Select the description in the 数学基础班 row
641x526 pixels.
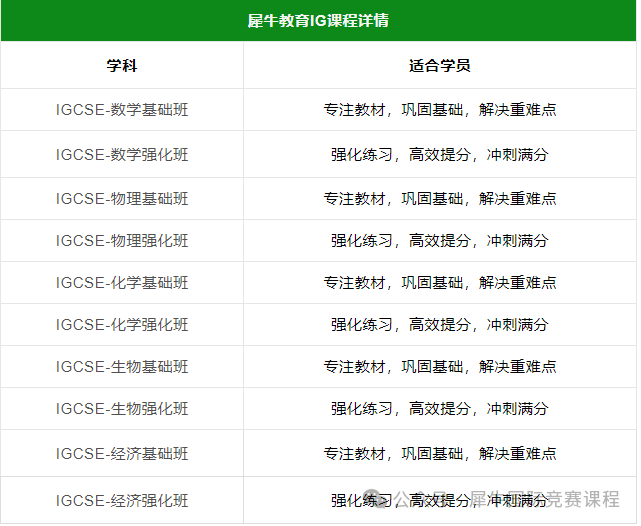[440, 110]
